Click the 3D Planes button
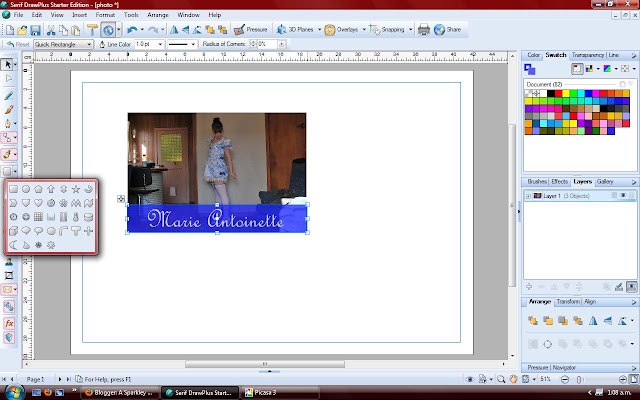The height and width of the screenshot is (400, 640). point(295,29)
